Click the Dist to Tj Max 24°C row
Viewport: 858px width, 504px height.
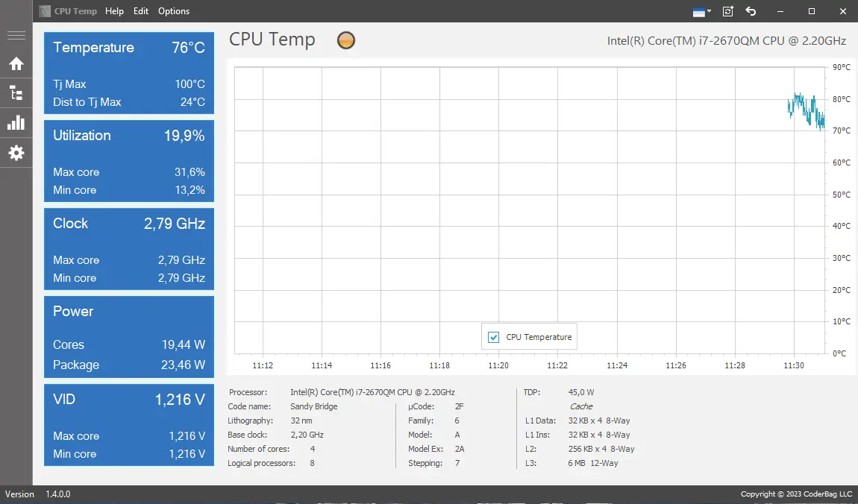point(128,102)
